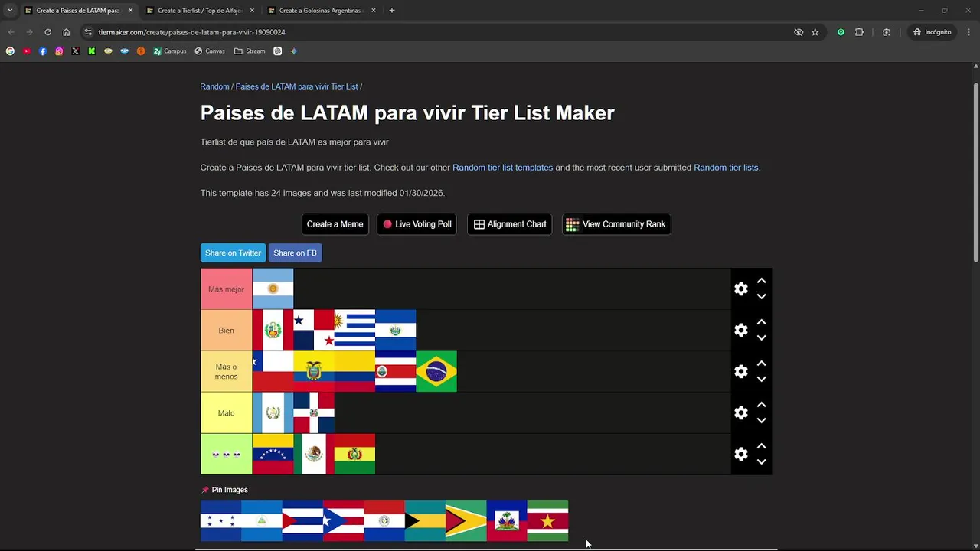Move the Bien tier down
This screenshot has height=551, width=980.
761,338
